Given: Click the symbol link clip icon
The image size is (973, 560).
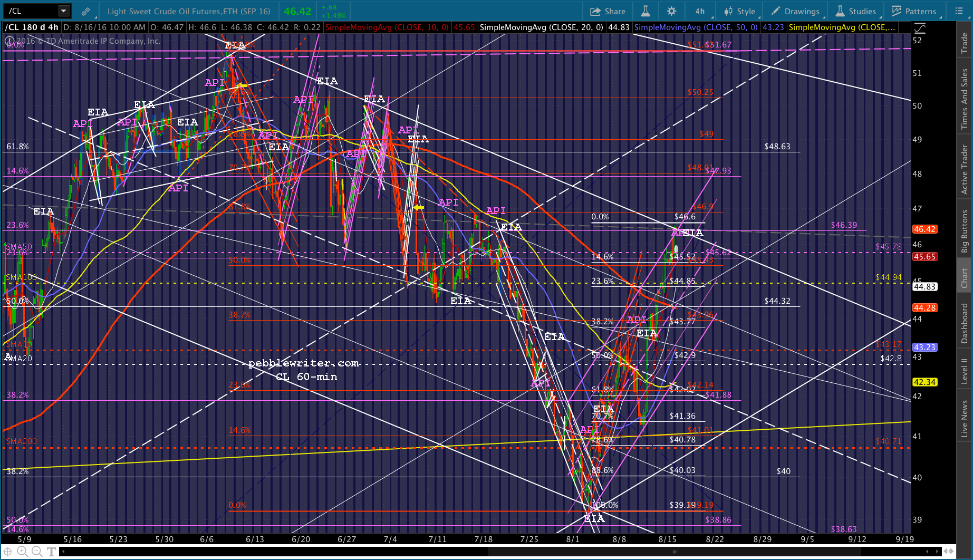Looking at the screenshot, I should point(85,11).
